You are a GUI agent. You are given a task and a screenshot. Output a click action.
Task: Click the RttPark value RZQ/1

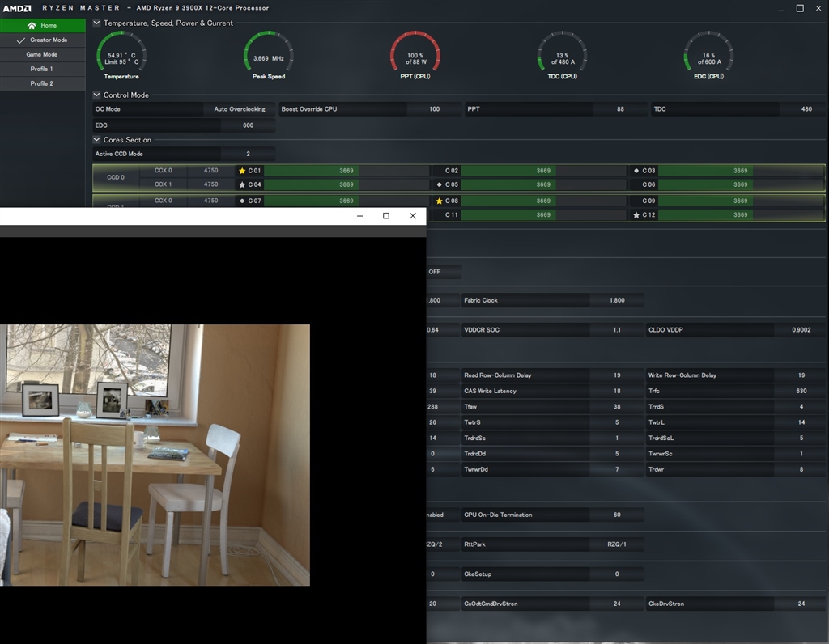[617, 544]
